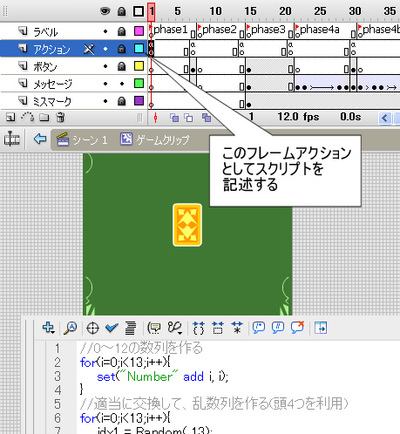Unlock the ミスマーク layer
Screen dimensions: 400x434
[x=122, y=101]
